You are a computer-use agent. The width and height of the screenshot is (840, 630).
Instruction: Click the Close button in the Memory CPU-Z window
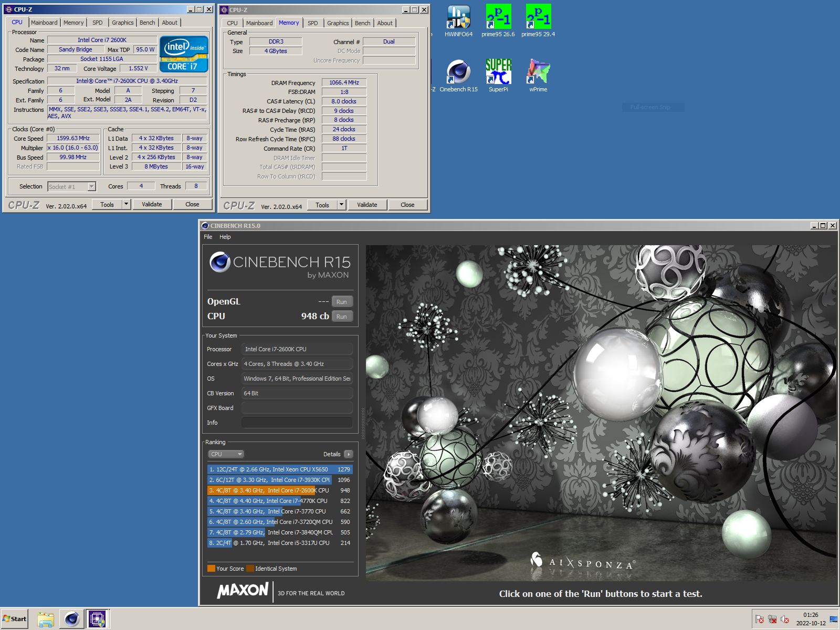407,205
